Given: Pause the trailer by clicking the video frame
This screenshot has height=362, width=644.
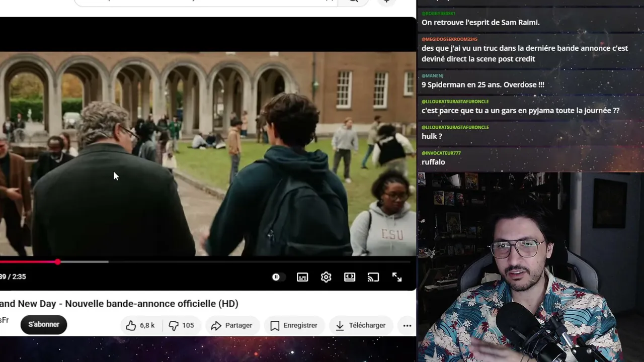Looking at the screenshot, I should click(208, 154).
